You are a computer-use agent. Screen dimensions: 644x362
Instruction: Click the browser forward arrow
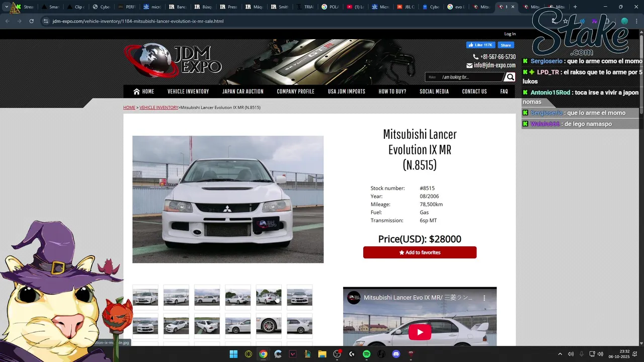[x=19, y=21]
